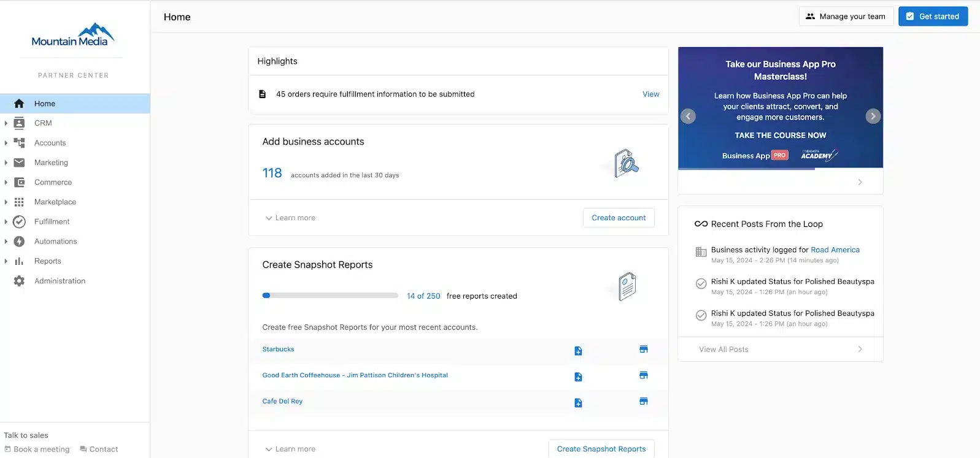Open the Road America link
Image resolution: width=980 pixels, height=458 pixels.
[x=835, y=250]
